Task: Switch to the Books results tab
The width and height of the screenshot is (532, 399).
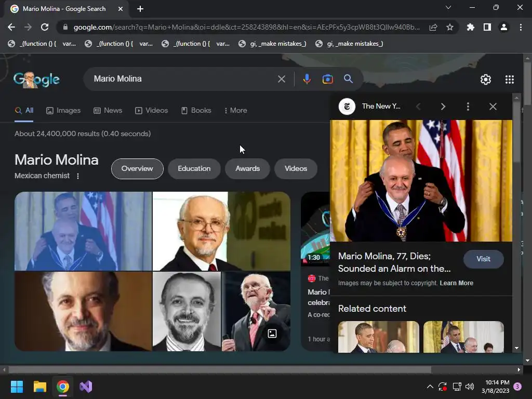Action: [x=196, y=110]
